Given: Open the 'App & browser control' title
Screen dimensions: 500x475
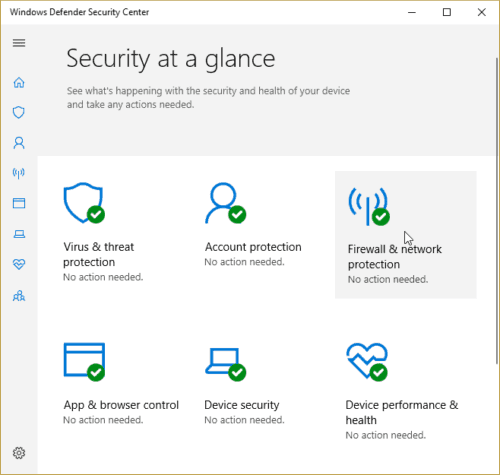Looking at the screenshot, I should click(x=121, y=405).
